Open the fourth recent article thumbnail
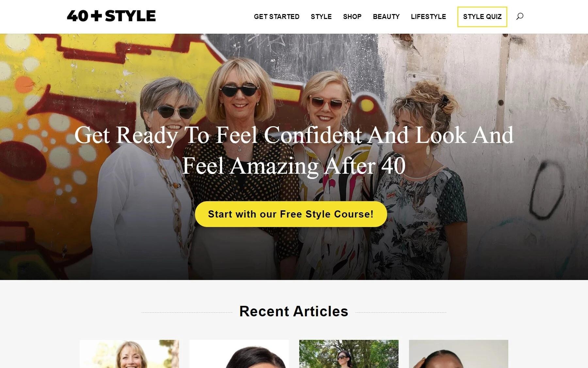 (459, 354)
